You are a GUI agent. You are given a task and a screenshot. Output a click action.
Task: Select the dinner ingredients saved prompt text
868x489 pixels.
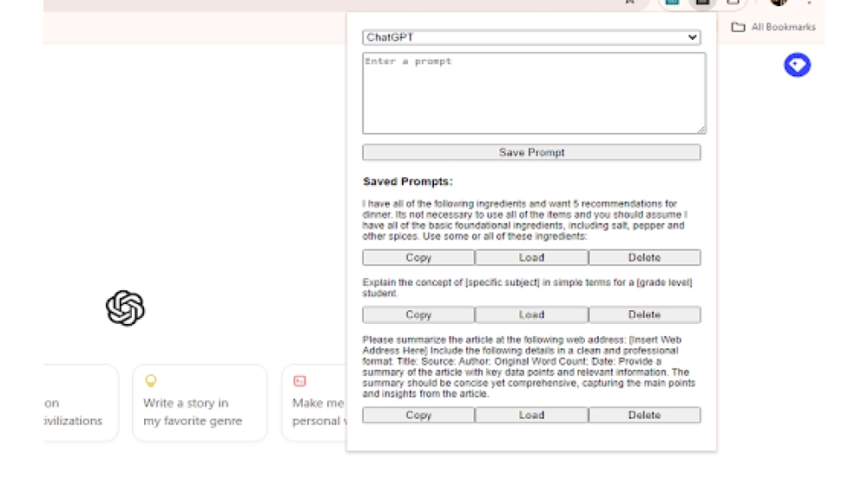pos(525,220)
